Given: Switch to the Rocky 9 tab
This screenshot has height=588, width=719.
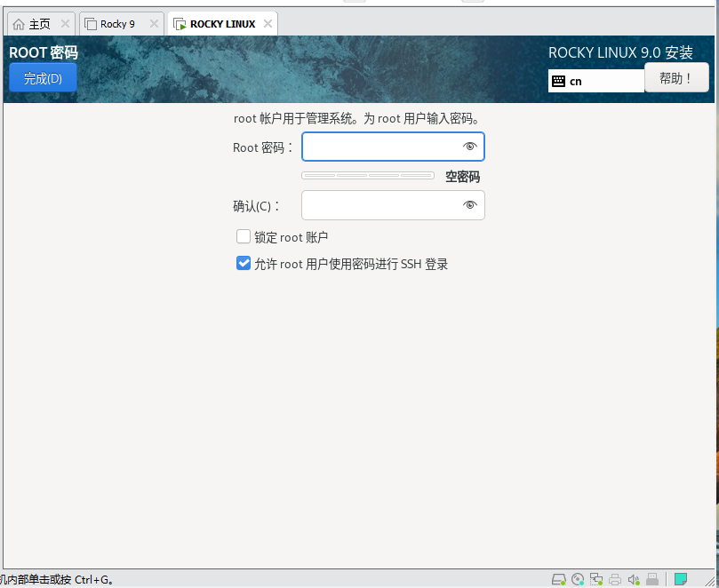Looking at the screenshot, I should click(x=122, y=24).
